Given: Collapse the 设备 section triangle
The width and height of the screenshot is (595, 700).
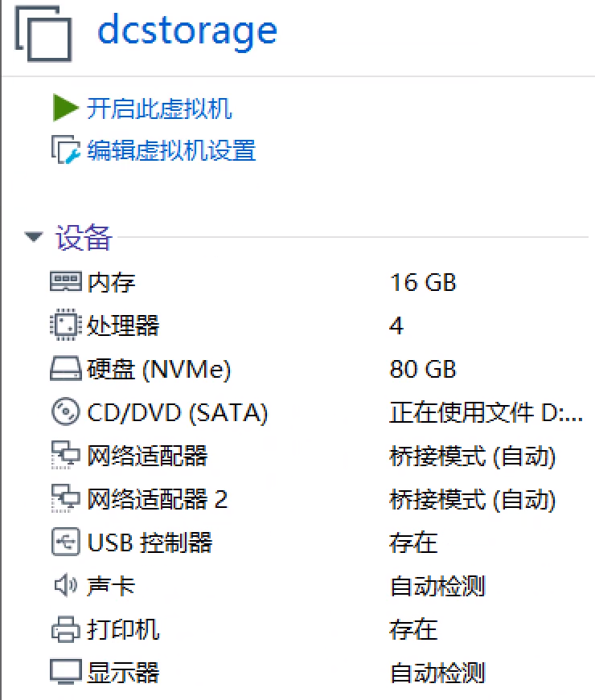Looking at the screenshot, I should [x=33, y=239].
